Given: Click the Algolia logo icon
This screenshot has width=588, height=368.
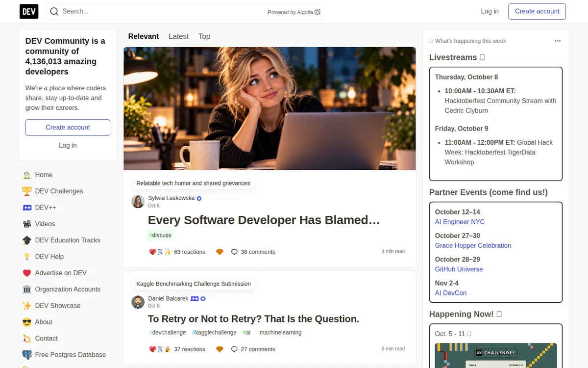Looking at the screenshot, I should coord(318,12).
